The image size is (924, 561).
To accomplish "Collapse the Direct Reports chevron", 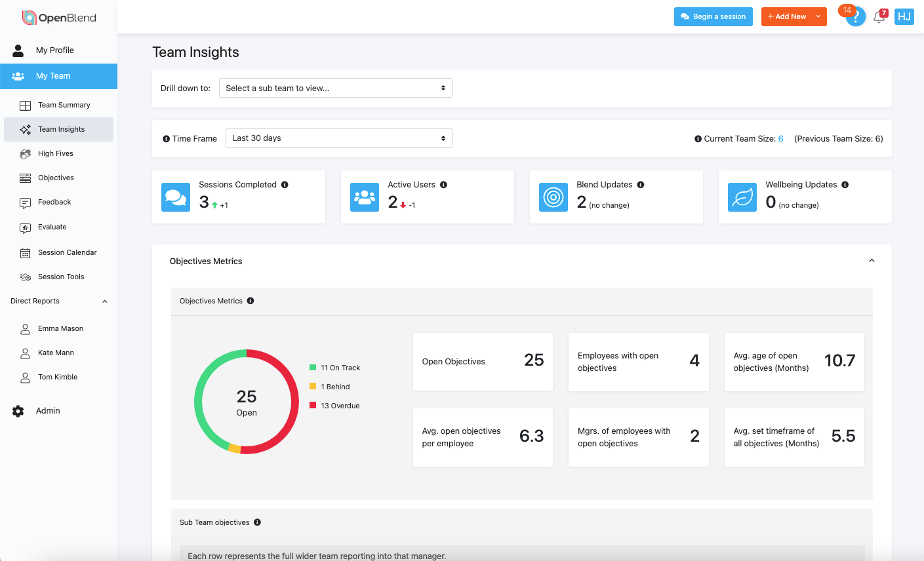I will click(x=105, y=301).
